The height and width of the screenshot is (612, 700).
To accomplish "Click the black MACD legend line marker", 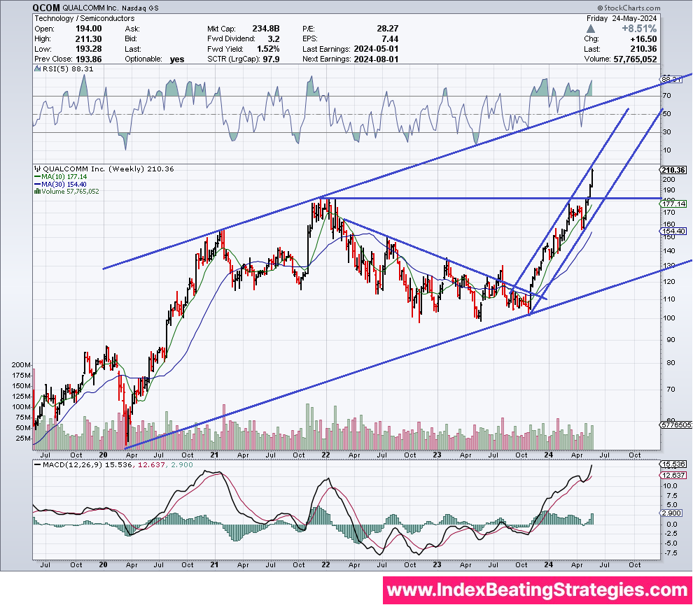I will tap(38, 465).
